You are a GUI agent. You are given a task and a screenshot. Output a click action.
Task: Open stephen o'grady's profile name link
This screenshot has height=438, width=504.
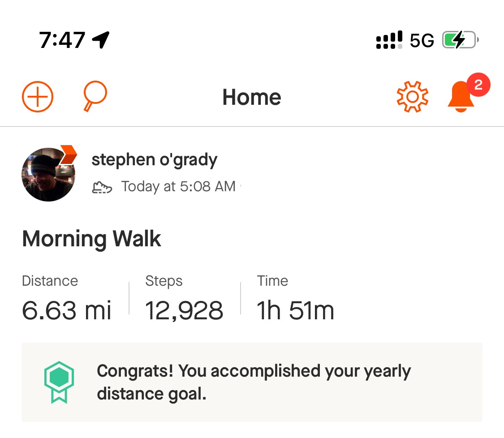[x=155, y=160]
